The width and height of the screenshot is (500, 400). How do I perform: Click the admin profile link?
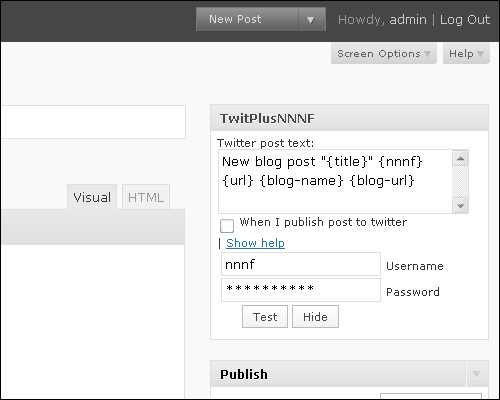point(408,20)
